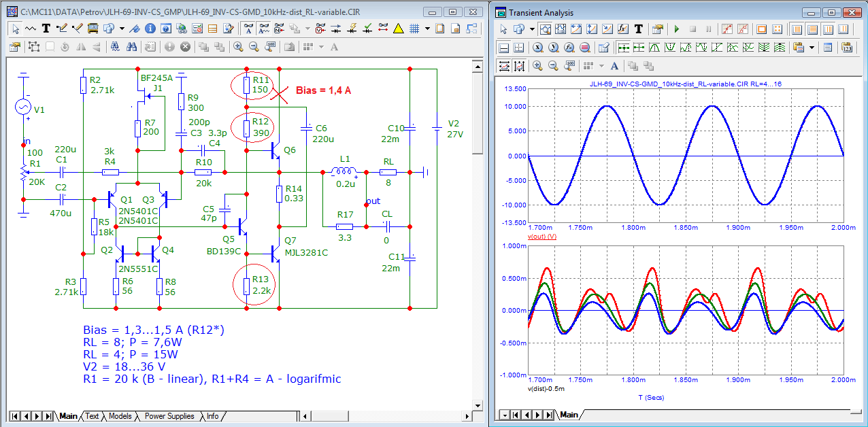The width and height of the screenshot is (868, 427).
Task: Click the Font A icon in schematic toolbar
Action: point(334,47)
